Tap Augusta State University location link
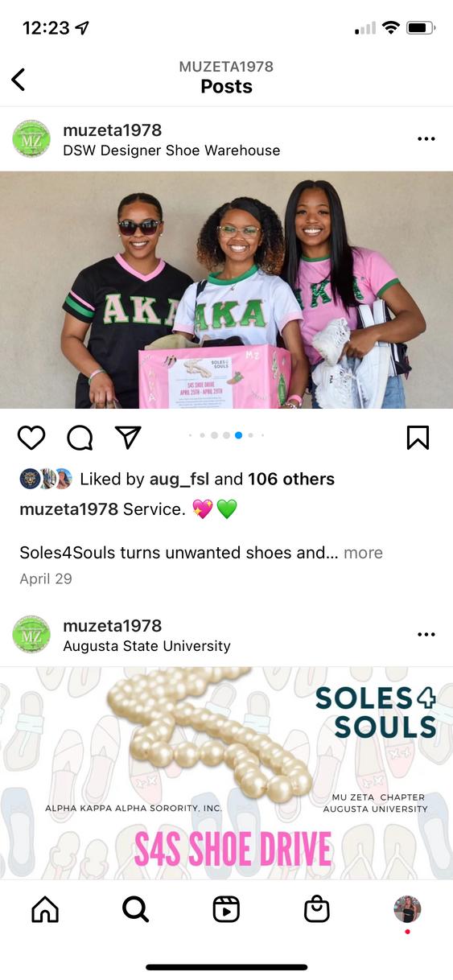Screen dimensions: 453x980 pyautogui.click(x=146, y=646)
